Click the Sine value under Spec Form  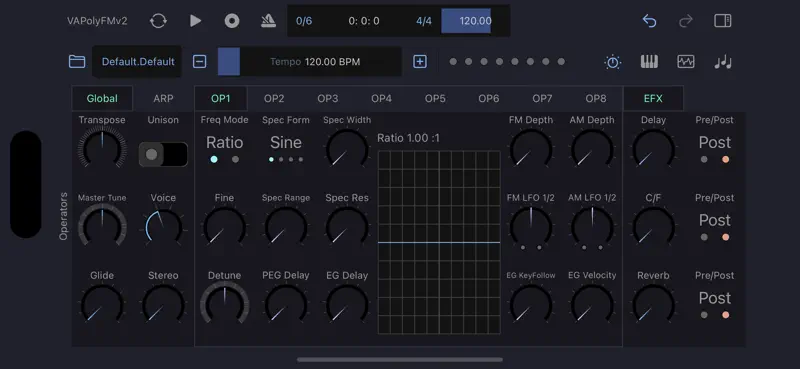(286, 142)
